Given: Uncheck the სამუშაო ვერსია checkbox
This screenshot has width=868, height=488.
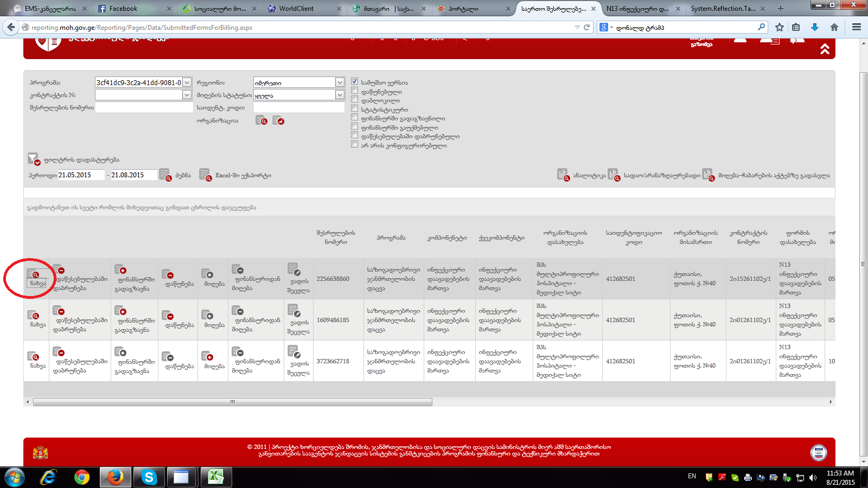Looking at the screenshot, I should click(354, 81).
